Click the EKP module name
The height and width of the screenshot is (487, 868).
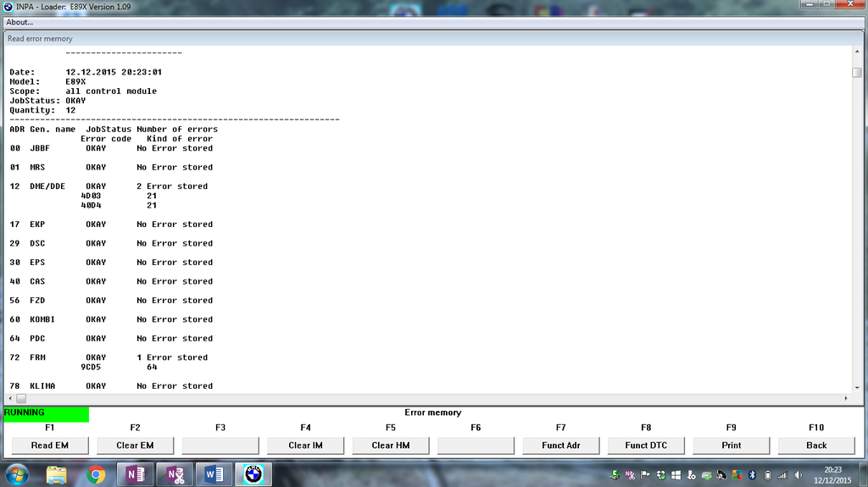37,224
